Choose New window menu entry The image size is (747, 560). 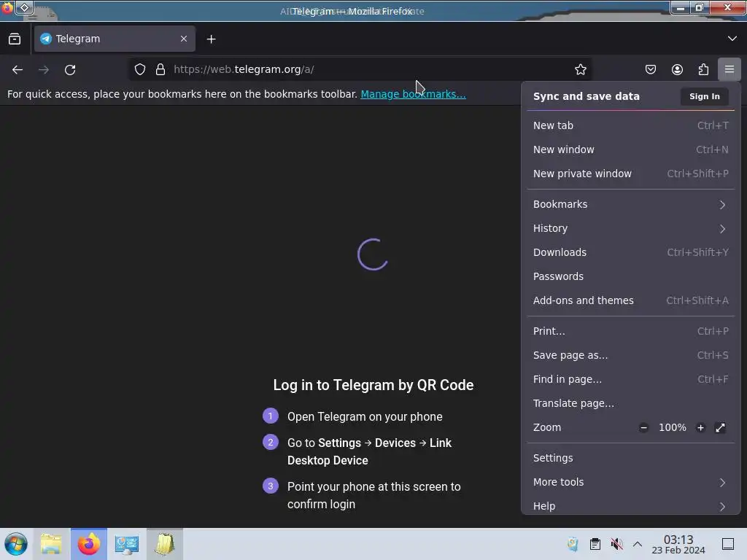(x=631, y=149)
